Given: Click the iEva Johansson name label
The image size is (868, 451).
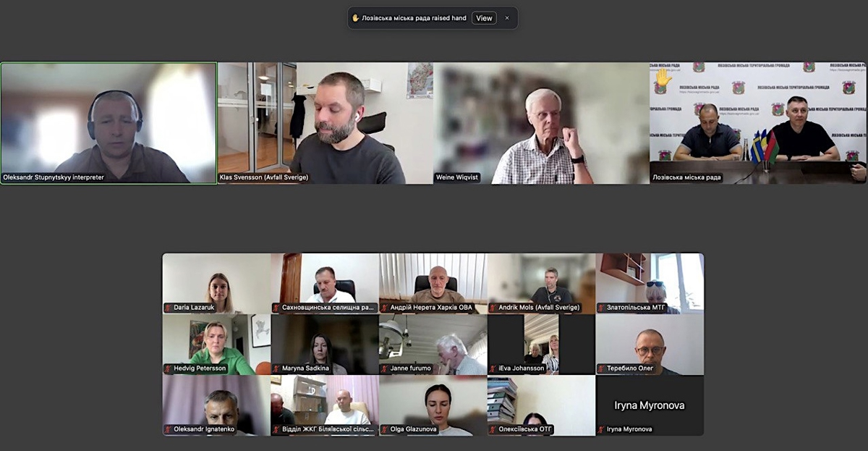Looking at the screenshot, I should coord(521,368).
